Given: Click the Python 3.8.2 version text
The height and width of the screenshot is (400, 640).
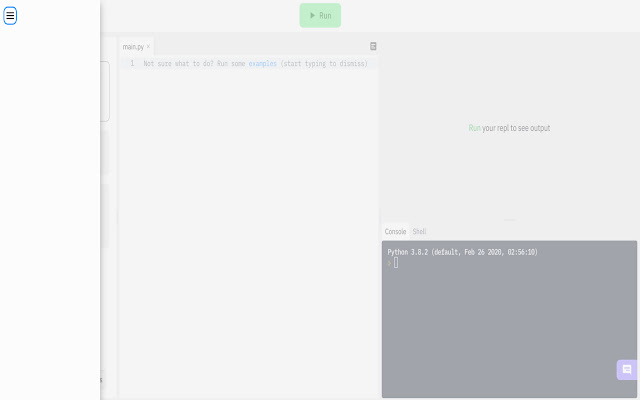Looking at the screenshot, I should [x=462, y=252].
